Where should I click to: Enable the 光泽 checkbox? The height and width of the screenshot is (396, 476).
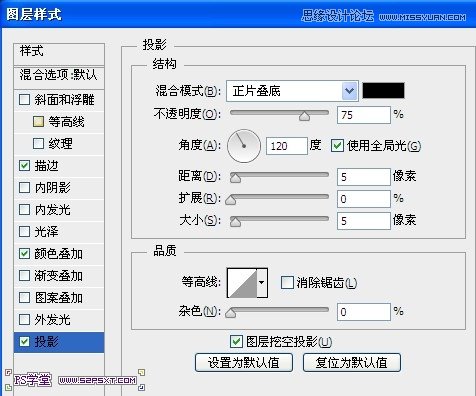[x=24, y=231]
